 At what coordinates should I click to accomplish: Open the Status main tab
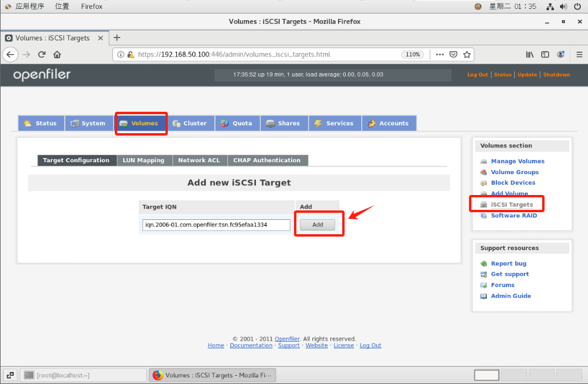[x=41, y=123]
